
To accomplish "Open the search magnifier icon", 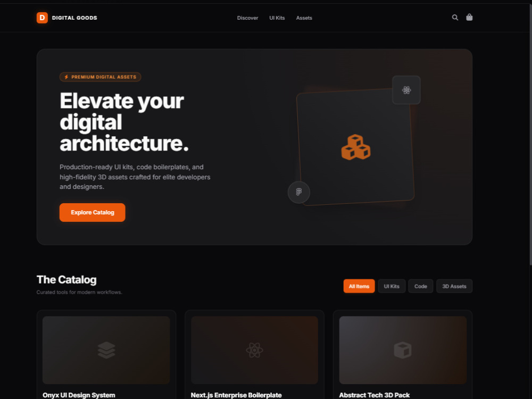I will point(455,18).
